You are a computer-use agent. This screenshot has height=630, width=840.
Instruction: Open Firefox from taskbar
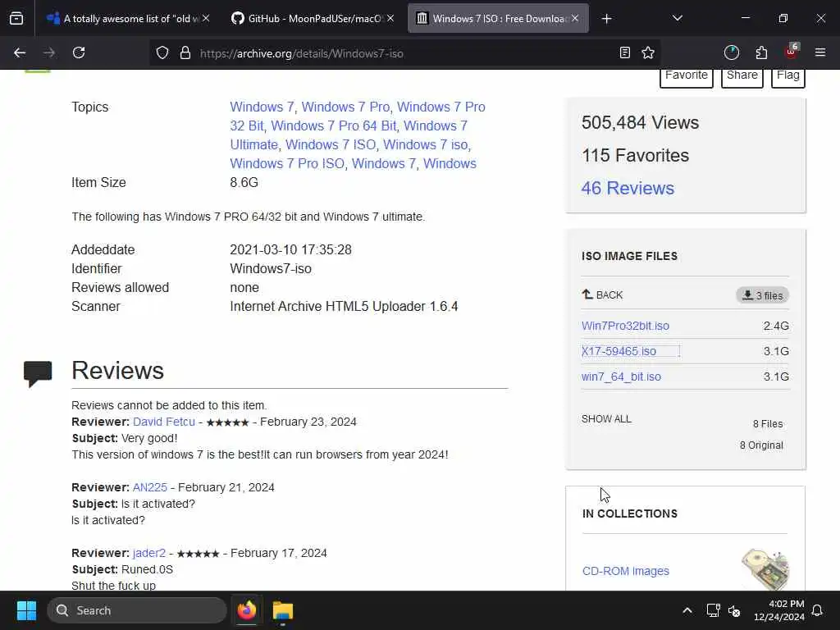click(247, 610)
